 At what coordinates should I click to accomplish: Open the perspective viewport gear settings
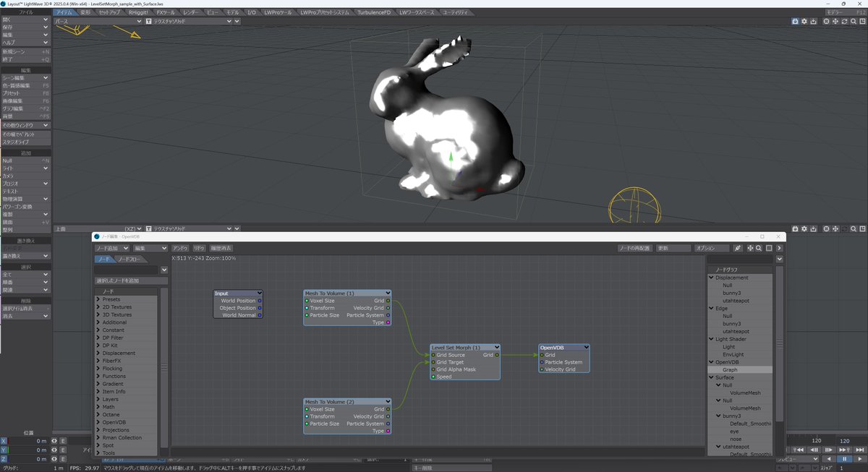pyautogui.click(x=804, y=22)
